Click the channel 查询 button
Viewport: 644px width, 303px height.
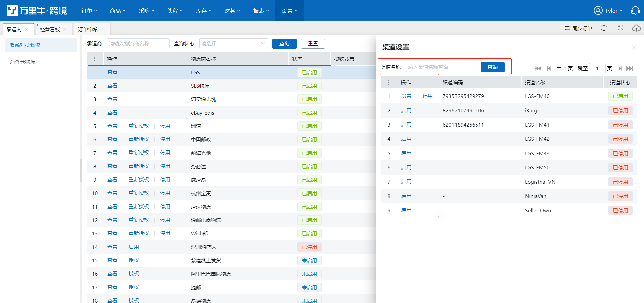pos(493,67)
